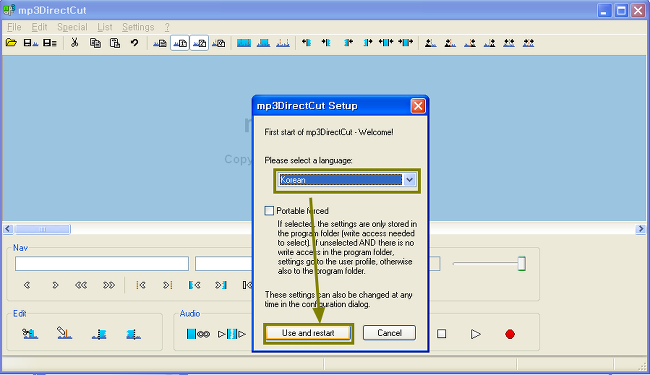Go to selection begin blue marker button
The width and height of the screenshot is (650, 375).
tap(194, 285)
